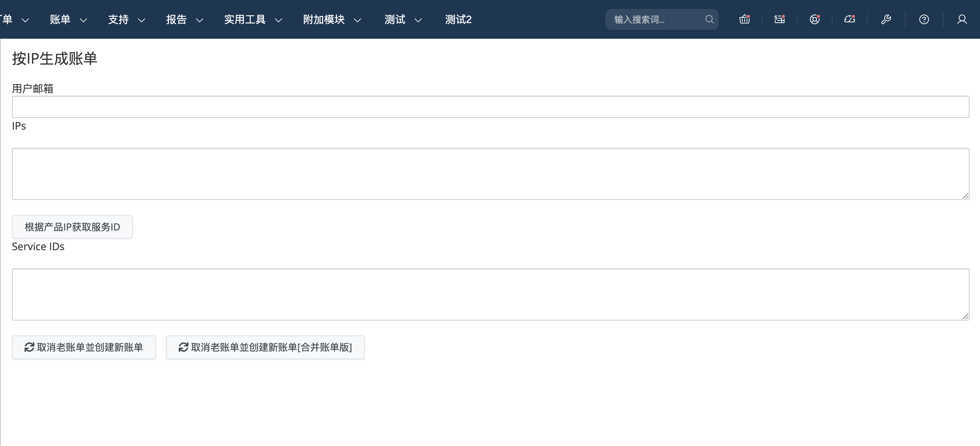Screen dimensions: 980x446
Task: Click the user account profile icon
Action: [x=962, y=19]
